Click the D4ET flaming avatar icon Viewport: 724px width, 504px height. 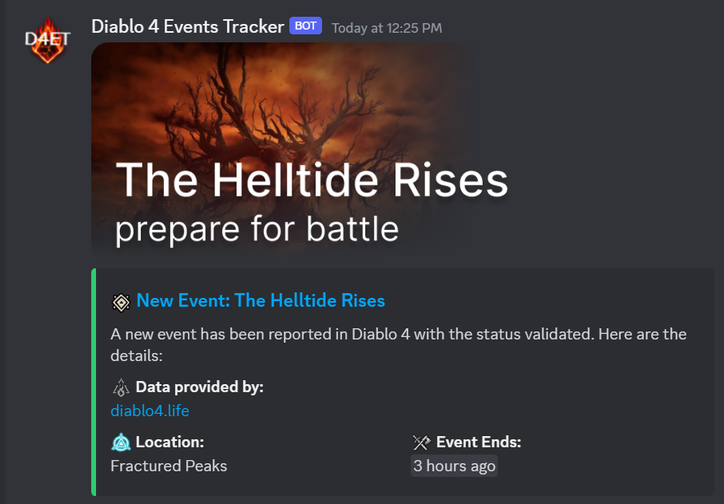(x=48, y=41)
